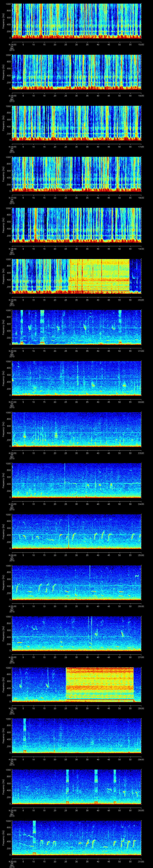The width and height of the screenshot is (153, 868).
Task: Select the "26:00" end time label
Action: coord(141,606)
